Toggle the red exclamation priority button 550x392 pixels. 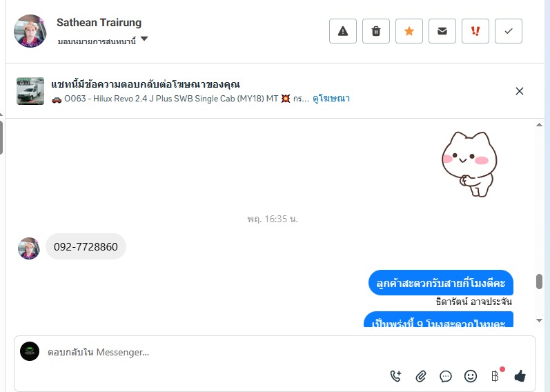point(475,31)
